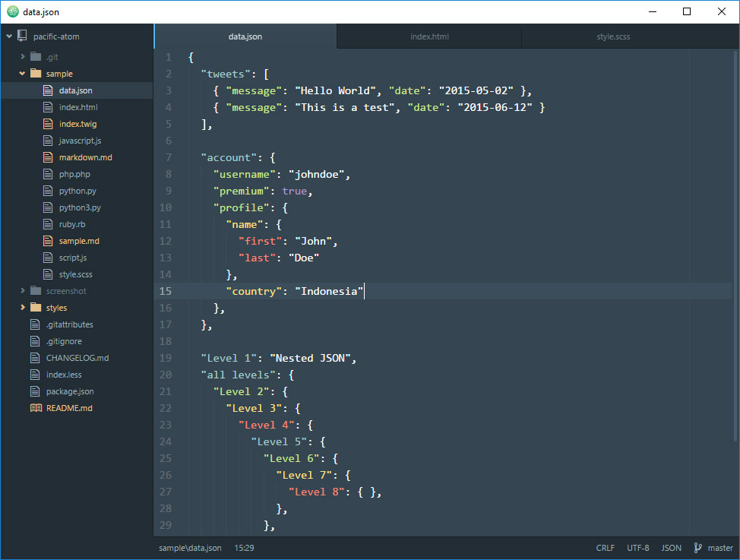This screenshot has width=740, height=560.
Task: Expand the screenshot folder chevron
Action: pos(23,291)
